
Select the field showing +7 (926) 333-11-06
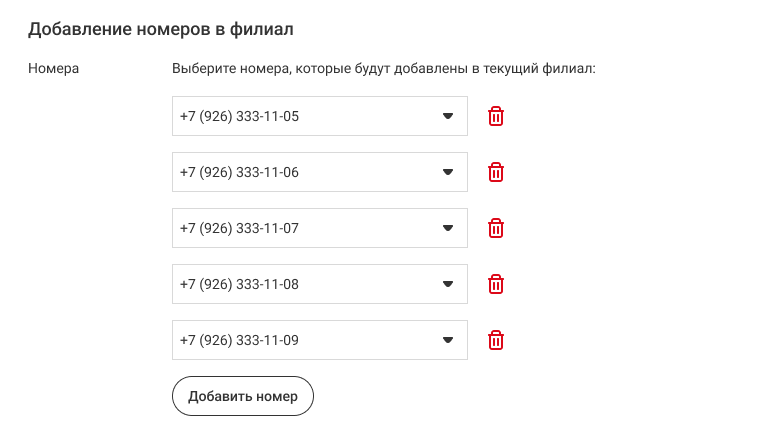tap(240, 172)
